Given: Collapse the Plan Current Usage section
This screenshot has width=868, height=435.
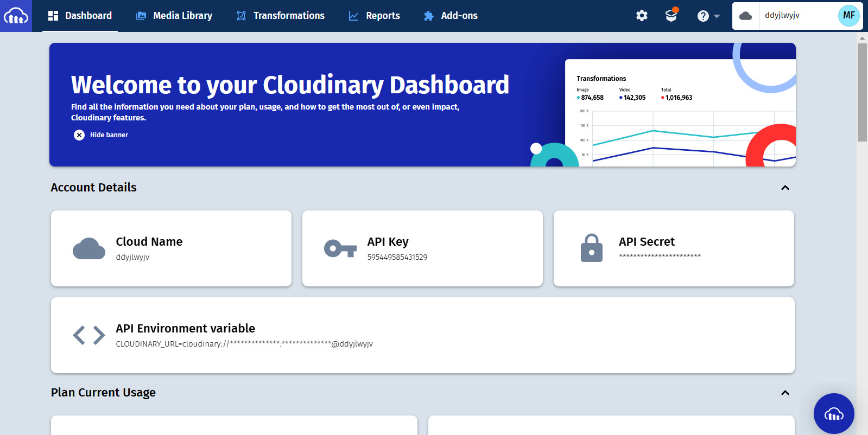Looking at the screenshot, I should (x=785, y=393).
